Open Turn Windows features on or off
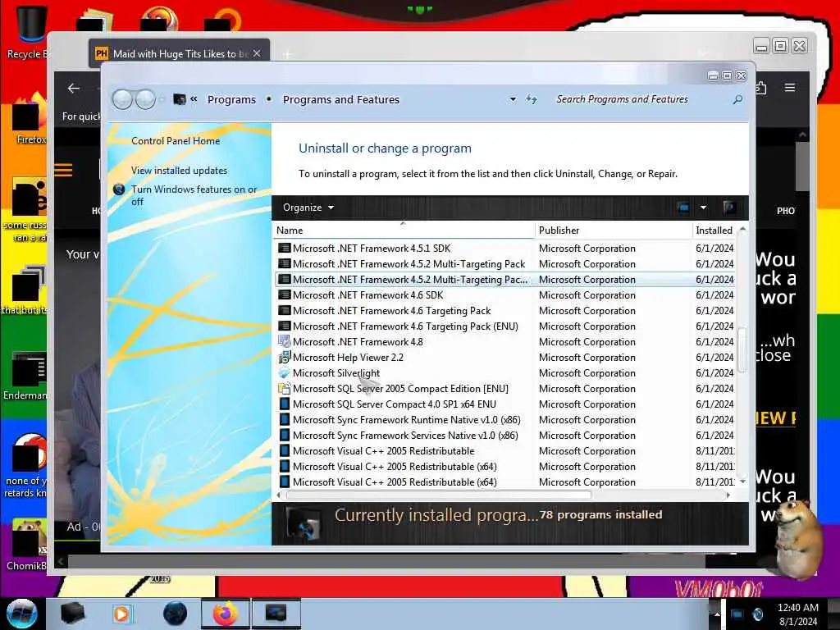The height and width of the screenshot is (630, 840). [194, 195]
